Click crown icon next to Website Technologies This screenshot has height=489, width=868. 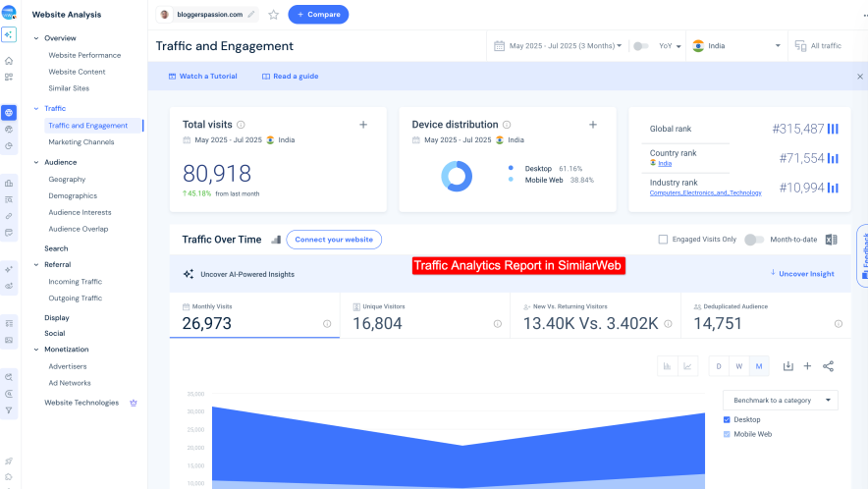[134, 403]
